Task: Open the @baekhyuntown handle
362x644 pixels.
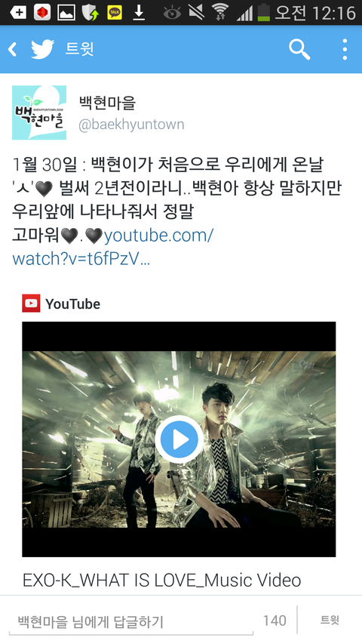Action: click(131, 125)
